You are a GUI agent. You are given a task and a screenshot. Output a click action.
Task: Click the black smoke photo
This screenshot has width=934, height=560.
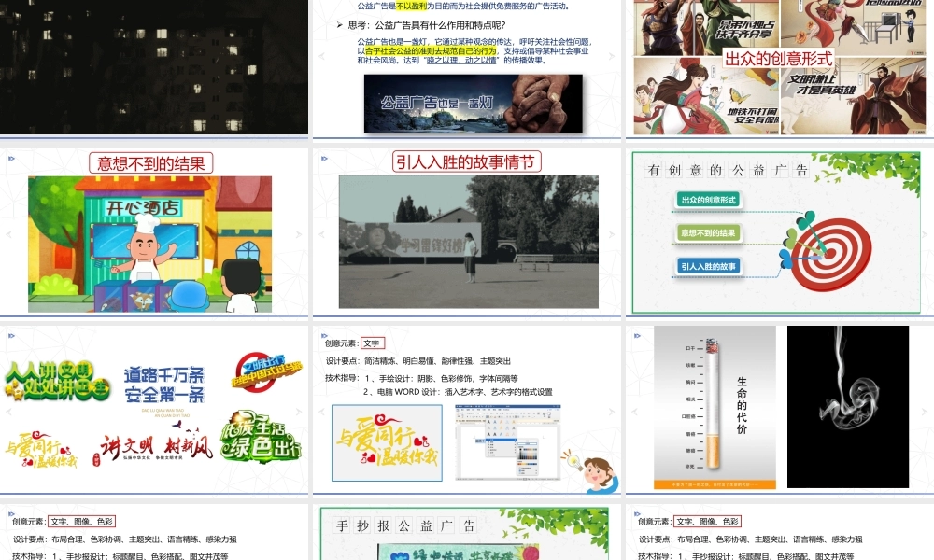[847, 407]
